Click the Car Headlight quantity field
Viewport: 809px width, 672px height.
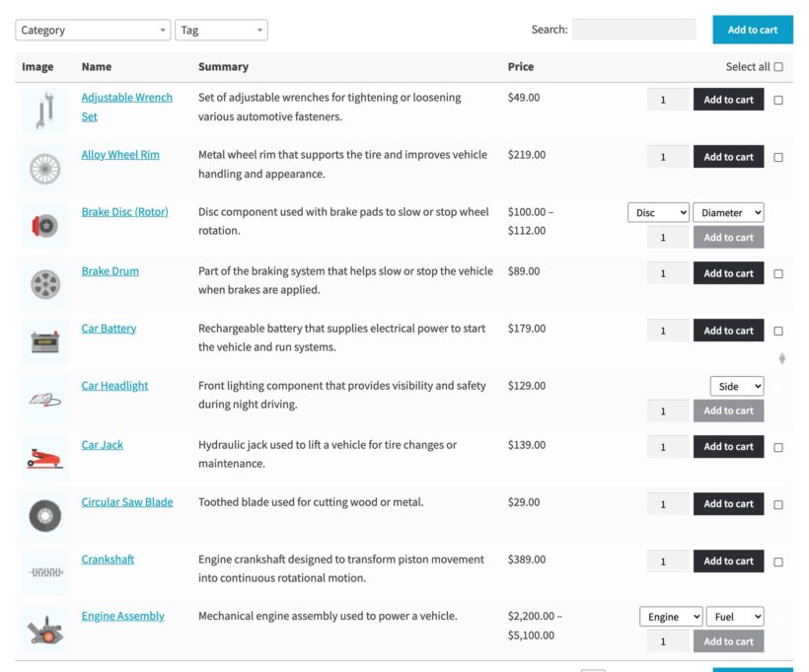click(x=668, y=411)
